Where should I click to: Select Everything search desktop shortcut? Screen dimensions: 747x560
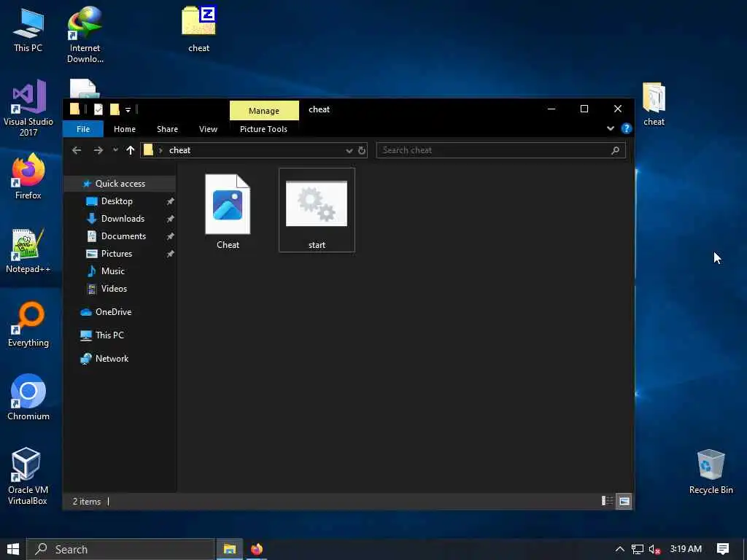coord(28,324)
